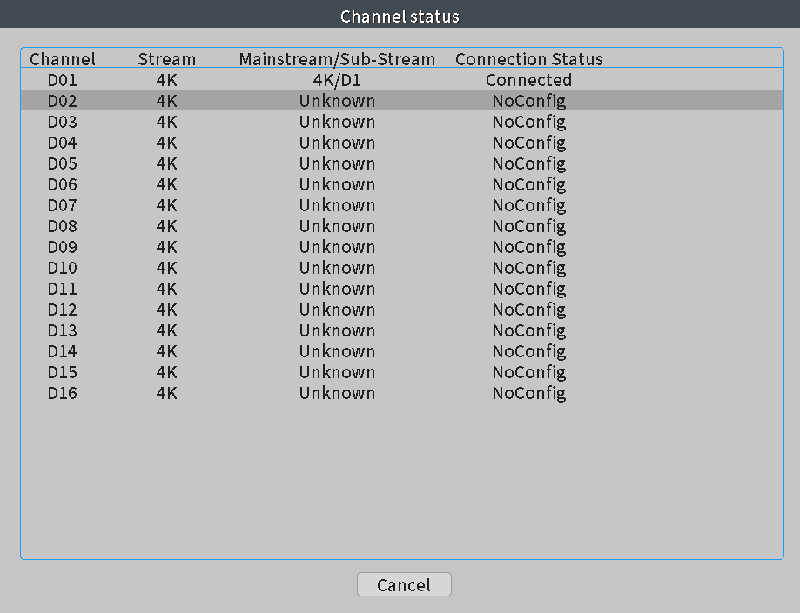Viewport: 800px width, 613px height.
Task: Select the highlighted D02 channel row
Action: (62, 101)
